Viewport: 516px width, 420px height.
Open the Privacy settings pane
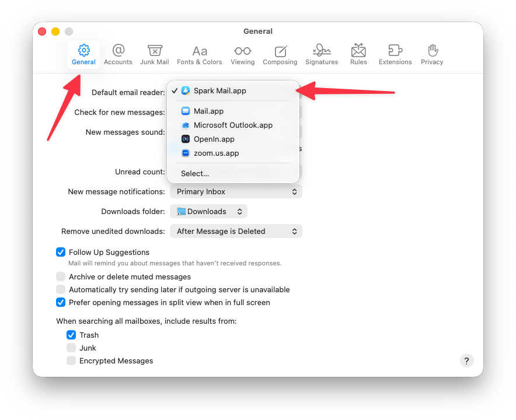click(x=432, y=55)
